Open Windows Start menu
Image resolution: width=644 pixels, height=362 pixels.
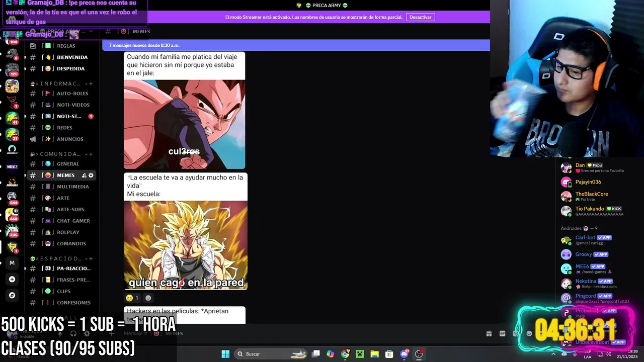coord(225,354)
